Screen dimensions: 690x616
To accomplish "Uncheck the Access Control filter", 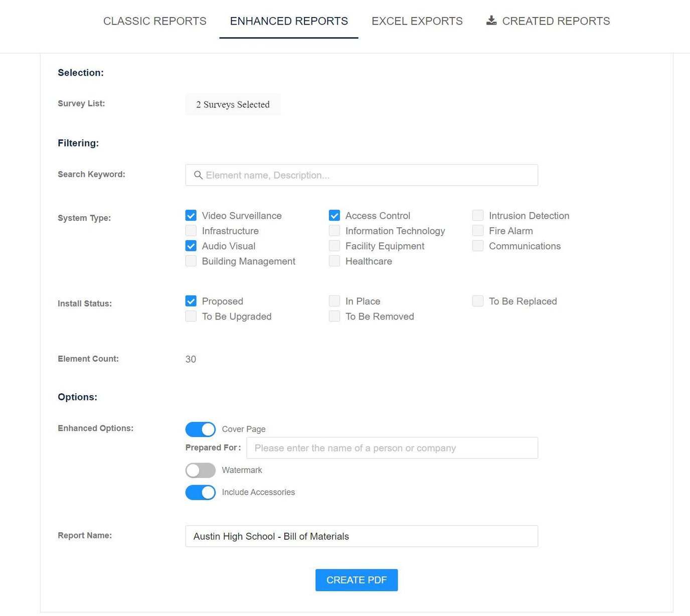I will pyautogui.click(x=334, y=215).
